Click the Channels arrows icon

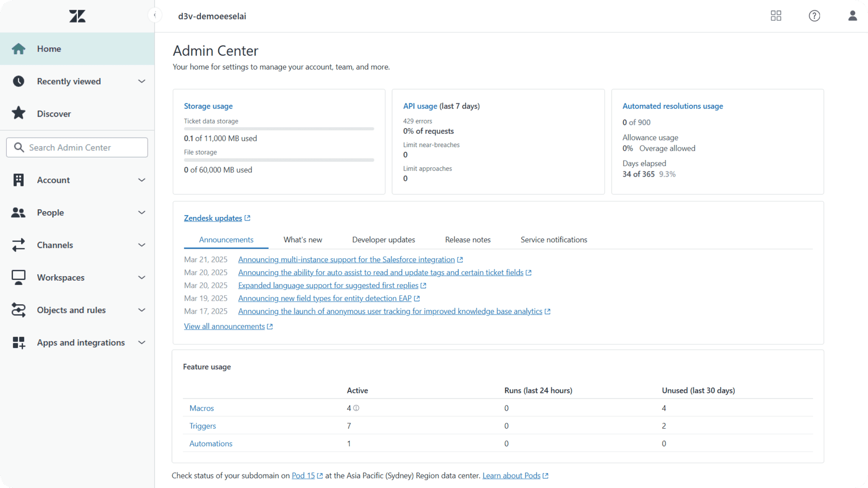tap(19, 245)
